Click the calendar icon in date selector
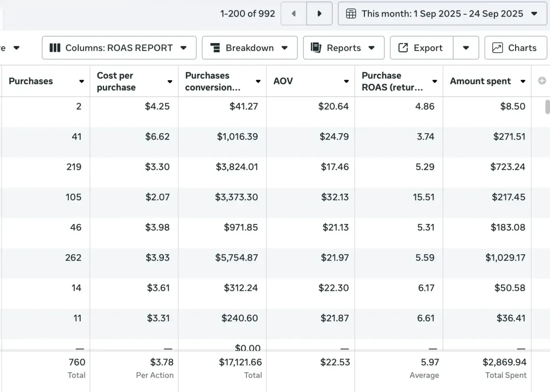The image size is (550, 392). [351, 14]
